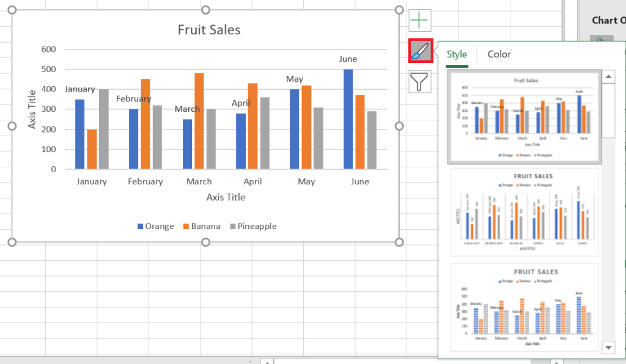This screenshot has width=626, height=364.
Task: Select the horizontal Axis Title label
Action: tap(226, 197)
